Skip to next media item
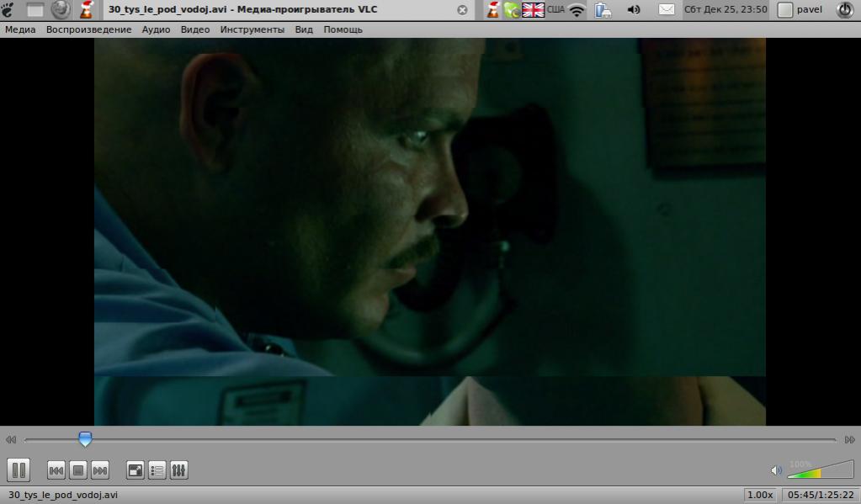The image size is (861, 504). pos(99,470)
